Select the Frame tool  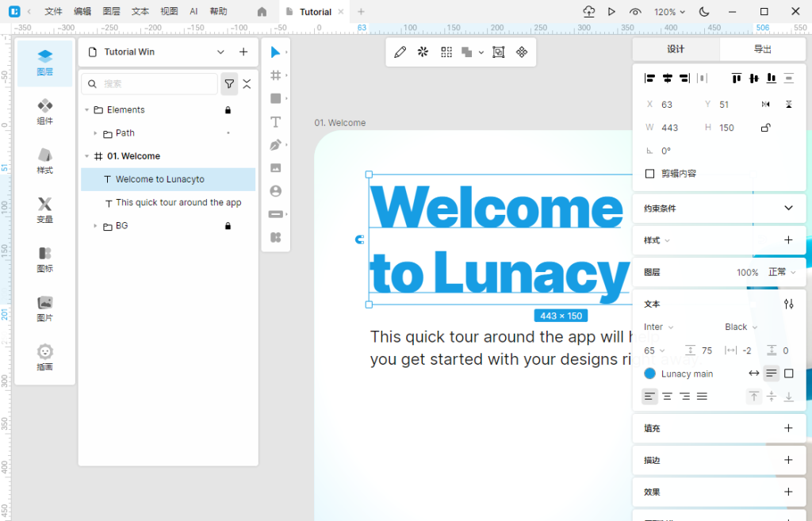click(275, 75)
